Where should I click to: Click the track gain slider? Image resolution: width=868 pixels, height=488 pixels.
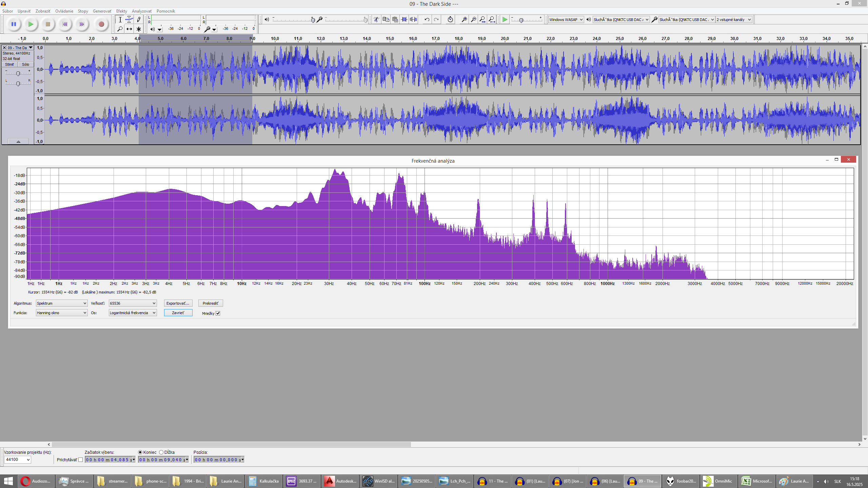[18, 74]
